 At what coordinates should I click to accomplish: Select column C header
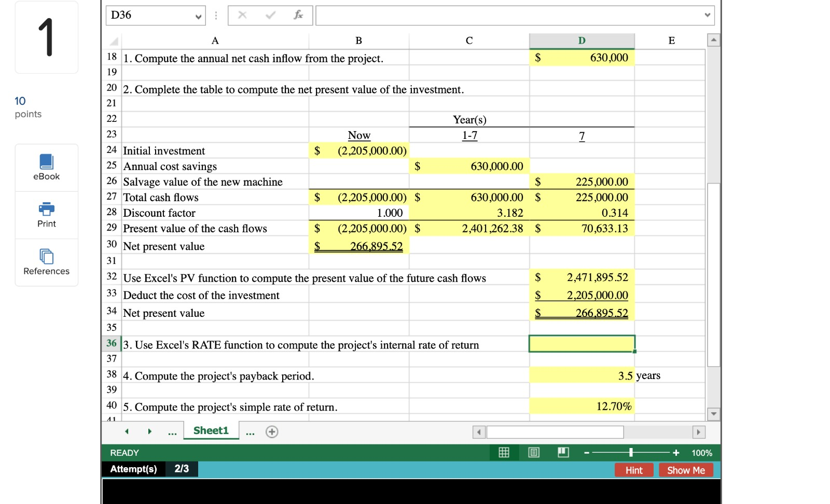pyautogui.click(x=469, y=41)
